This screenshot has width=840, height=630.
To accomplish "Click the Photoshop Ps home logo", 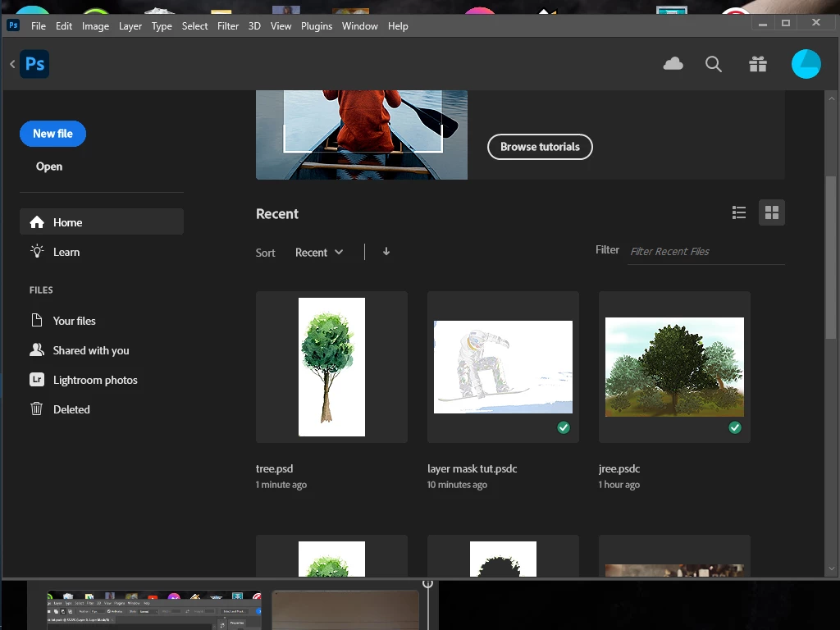I will (x=34, y=64).
